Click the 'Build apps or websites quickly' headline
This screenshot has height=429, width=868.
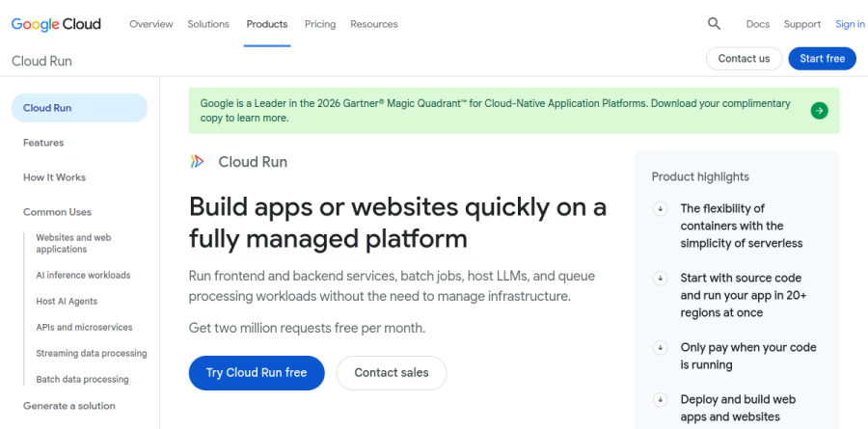point(397,223)
